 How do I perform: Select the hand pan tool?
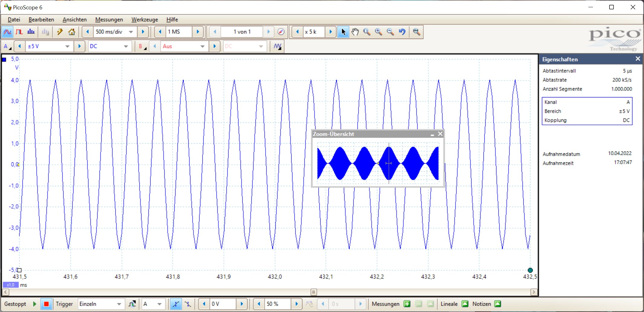pyautogui.click(x=355, y=32)
